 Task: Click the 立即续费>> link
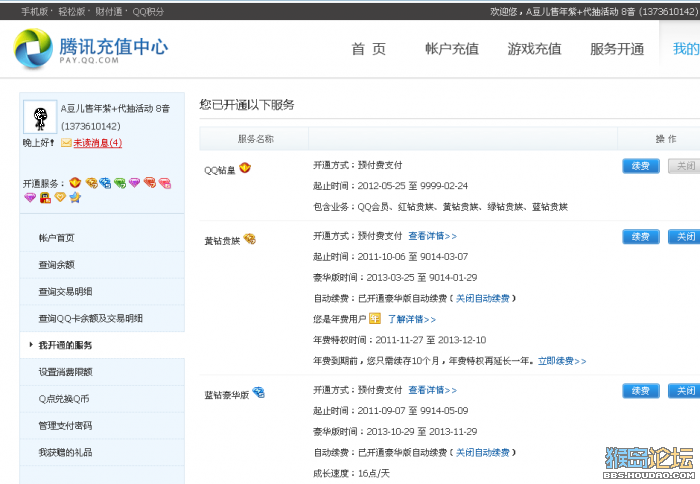coord(562,361)
